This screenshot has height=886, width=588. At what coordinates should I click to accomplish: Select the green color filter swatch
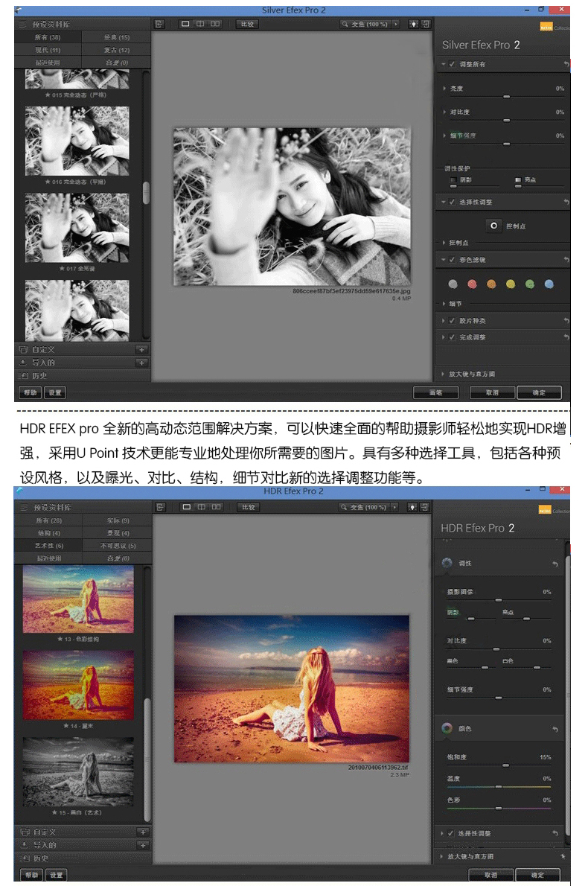pos(530,284)
